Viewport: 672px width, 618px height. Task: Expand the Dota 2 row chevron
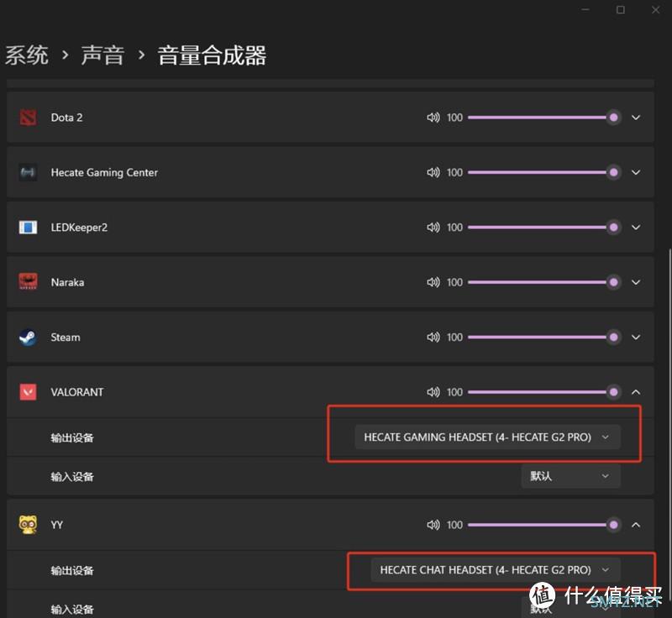click(x=636, y=118)
